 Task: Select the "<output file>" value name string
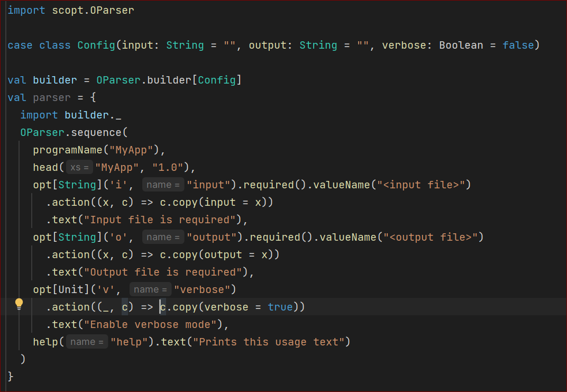click(431, 237)
